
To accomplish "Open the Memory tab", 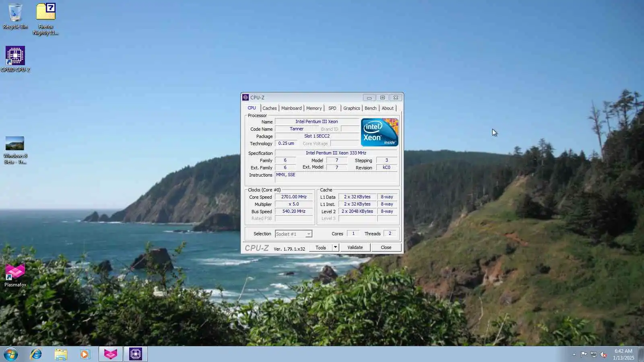I will coord(314,108).
